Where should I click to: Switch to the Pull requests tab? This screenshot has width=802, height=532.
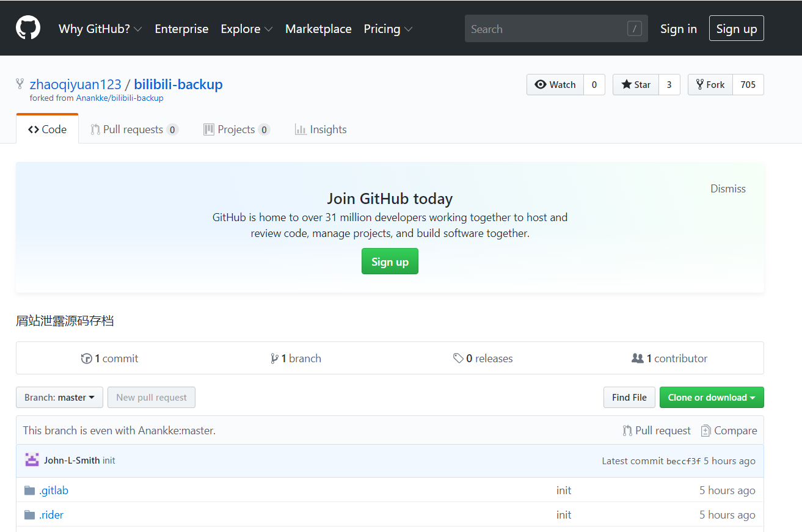(134, 129)
